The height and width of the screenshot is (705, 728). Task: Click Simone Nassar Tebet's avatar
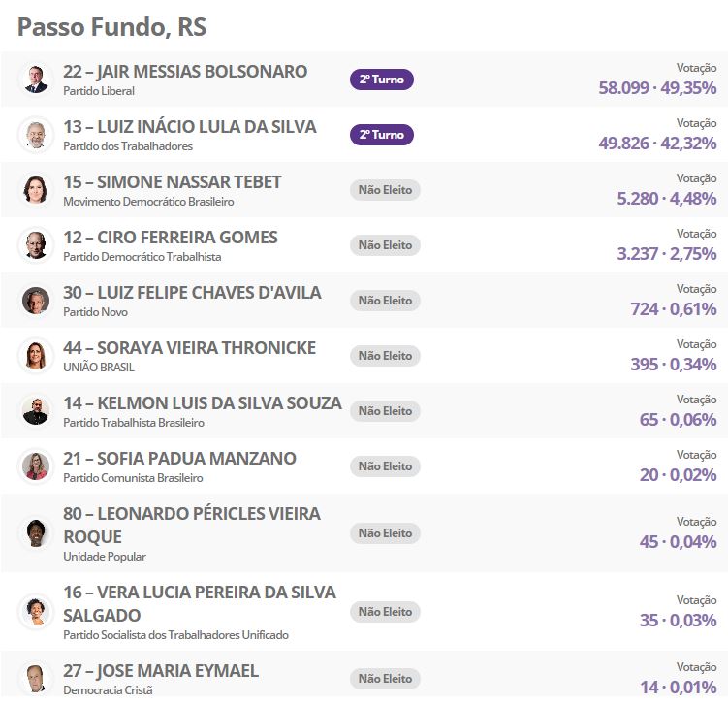pyautogui.click(x=36, y=190)
